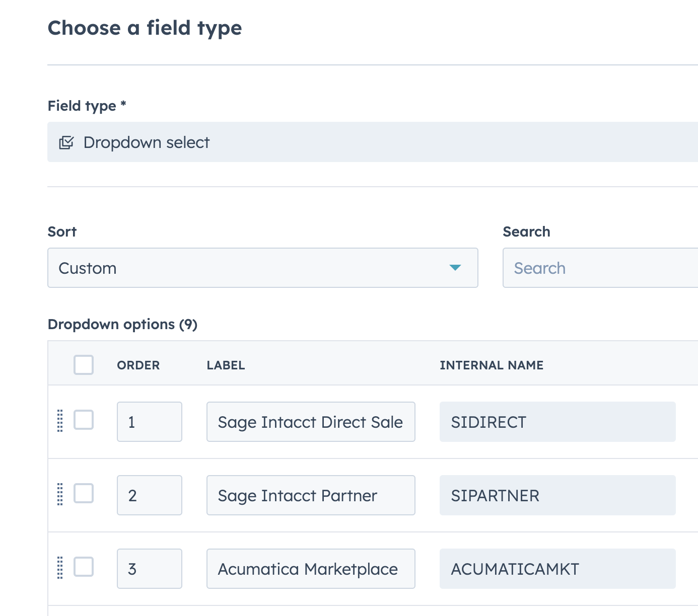
Task: Click the order field showing 3
Action: coord(149,569)
